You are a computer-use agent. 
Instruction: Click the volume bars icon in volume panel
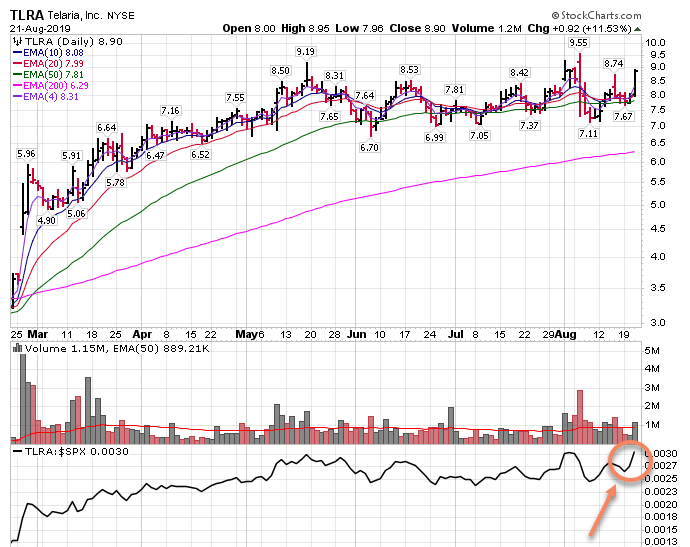[18, 349]
